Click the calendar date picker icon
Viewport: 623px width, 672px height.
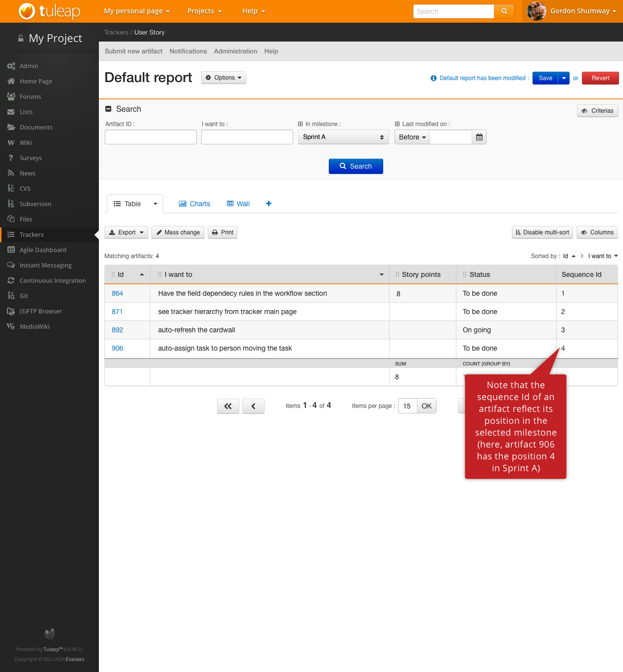[x=479, y=137]
